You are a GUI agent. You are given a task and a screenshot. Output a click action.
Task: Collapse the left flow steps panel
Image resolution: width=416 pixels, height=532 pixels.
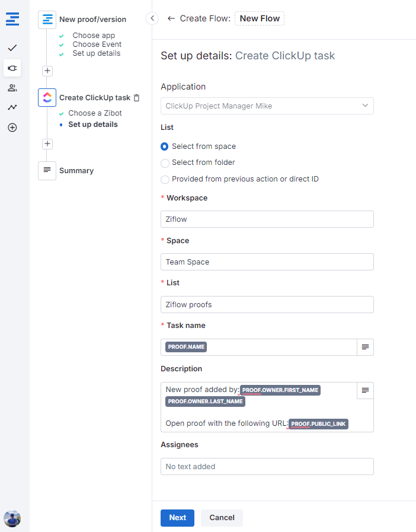click(x=152, y=18)
